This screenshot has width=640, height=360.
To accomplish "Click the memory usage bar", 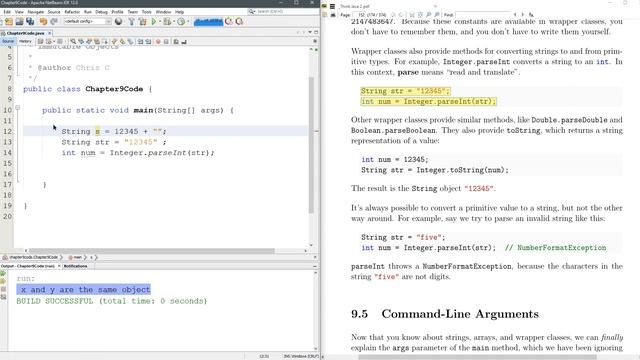I will (x=208, y=21).
